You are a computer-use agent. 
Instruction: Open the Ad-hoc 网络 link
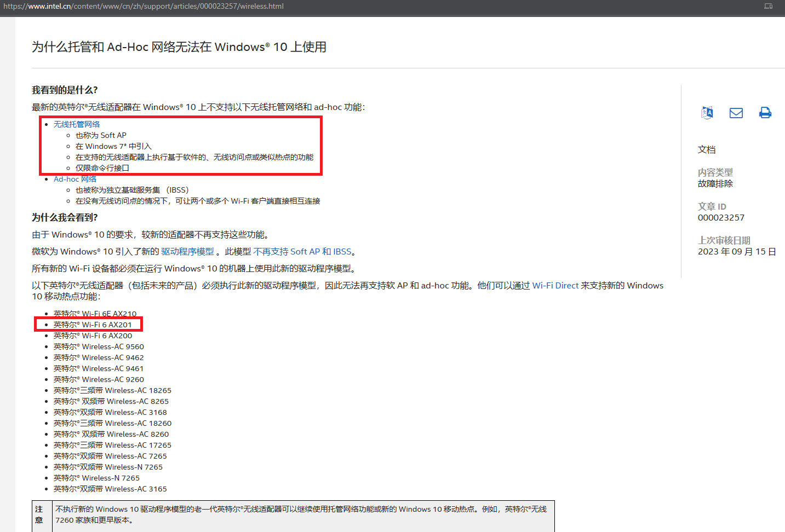click(x=75, y=179)
